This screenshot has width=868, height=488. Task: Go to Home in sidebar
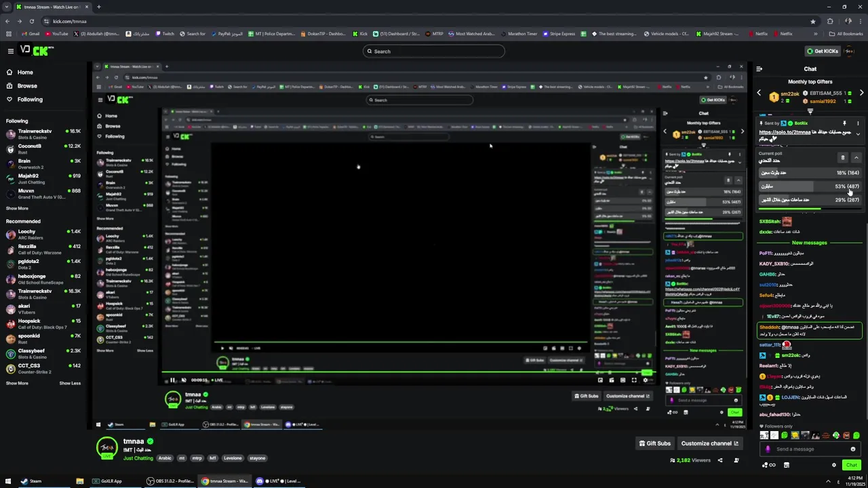click(25, 73)
